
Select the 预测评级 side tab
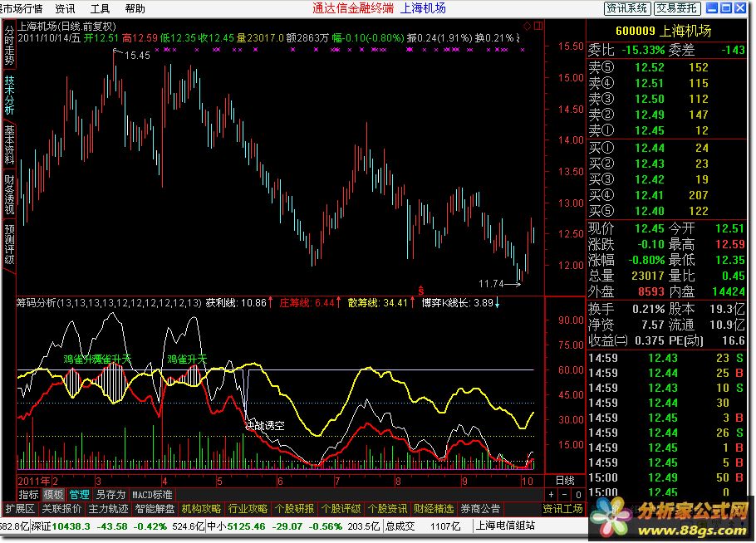click(9, 244)
